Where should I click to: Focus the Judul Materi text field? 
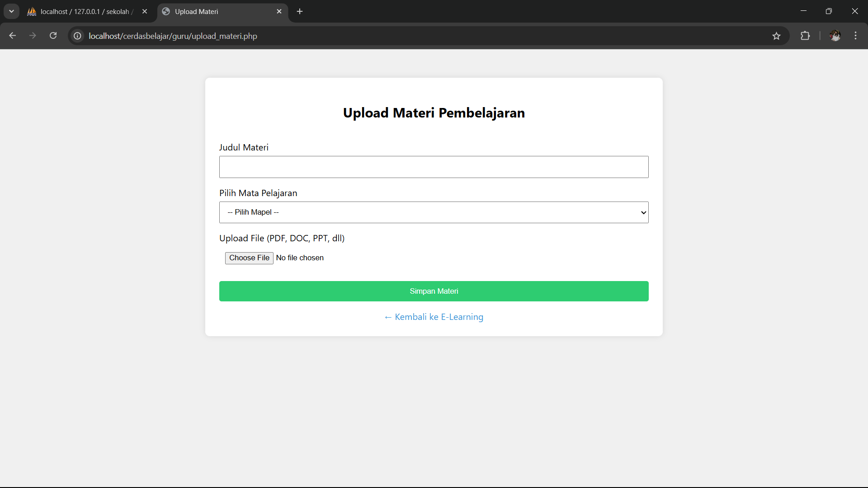click(434, 167)
